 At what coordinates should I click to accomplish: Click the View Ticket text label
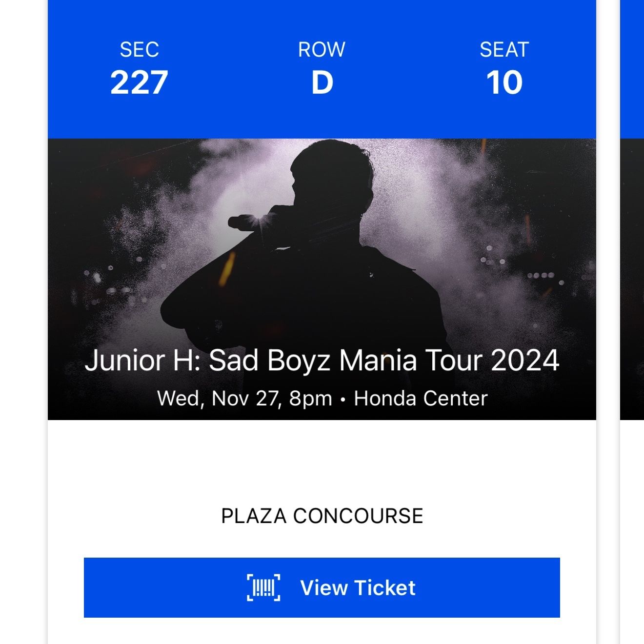358,588
